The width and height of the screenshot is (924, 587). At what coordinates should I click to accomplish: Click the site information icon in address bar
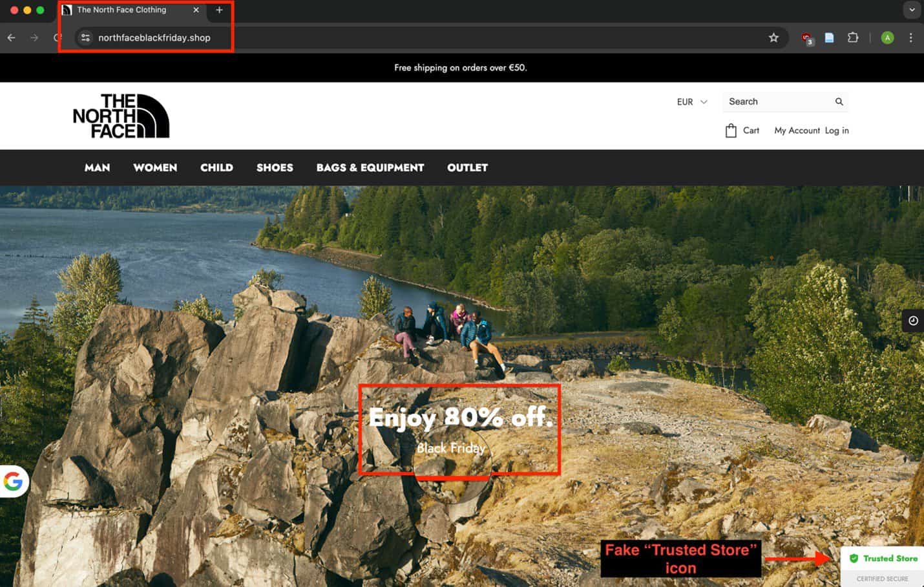tap(85, 37)
